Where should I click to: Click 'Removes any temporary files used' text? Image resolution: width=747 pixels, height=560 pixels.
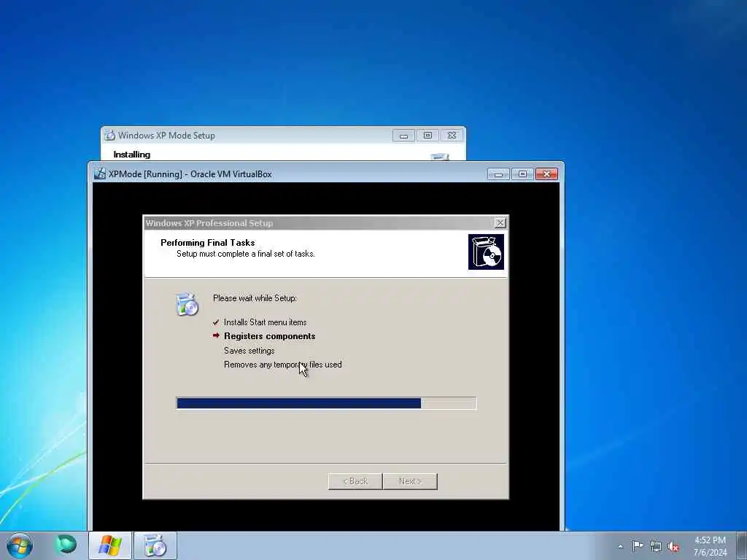tap(283, 365)
